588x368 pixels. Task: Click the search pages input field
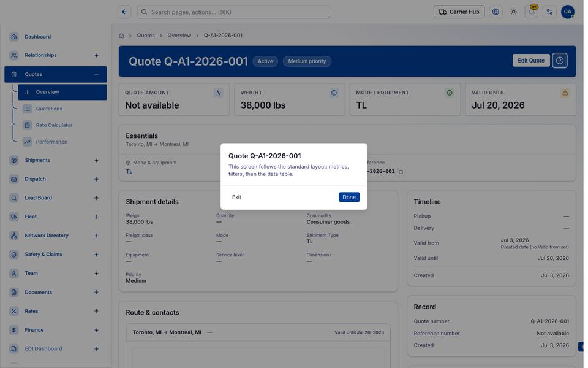(233, 12)
